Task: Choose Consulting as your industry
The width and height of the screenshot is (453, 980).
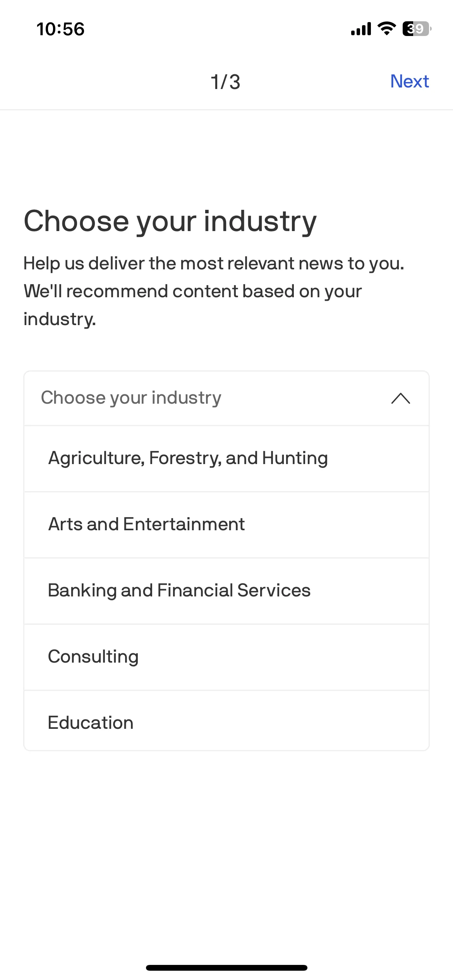Action: pyautogui.click(x=226, y=657)
